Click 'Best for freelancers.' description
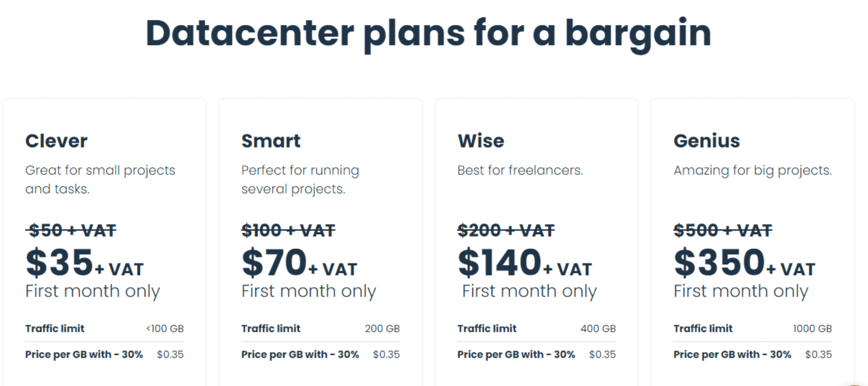868x386 pixels. click(x=520, y=171)
